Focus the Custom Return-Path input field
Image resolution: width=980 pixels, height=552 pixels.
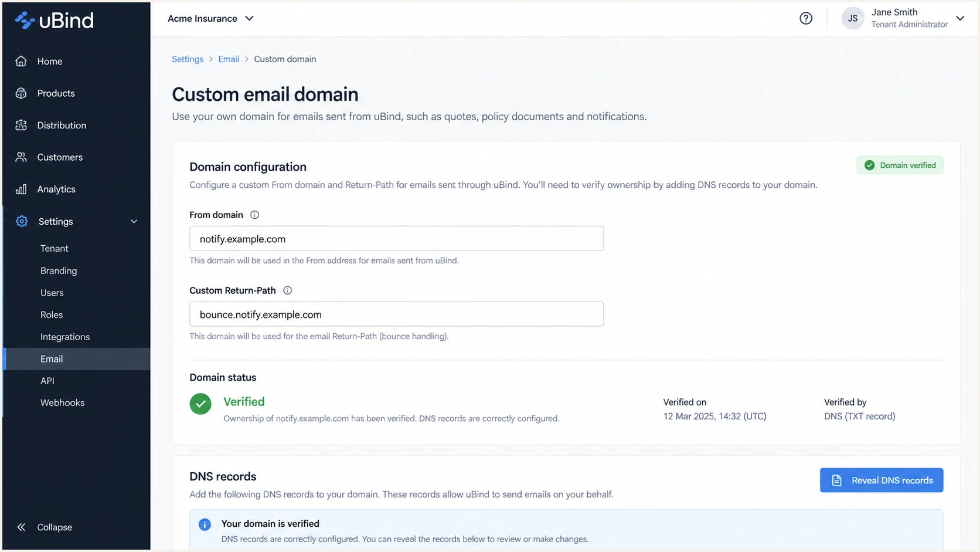click(x=396, y=314)
